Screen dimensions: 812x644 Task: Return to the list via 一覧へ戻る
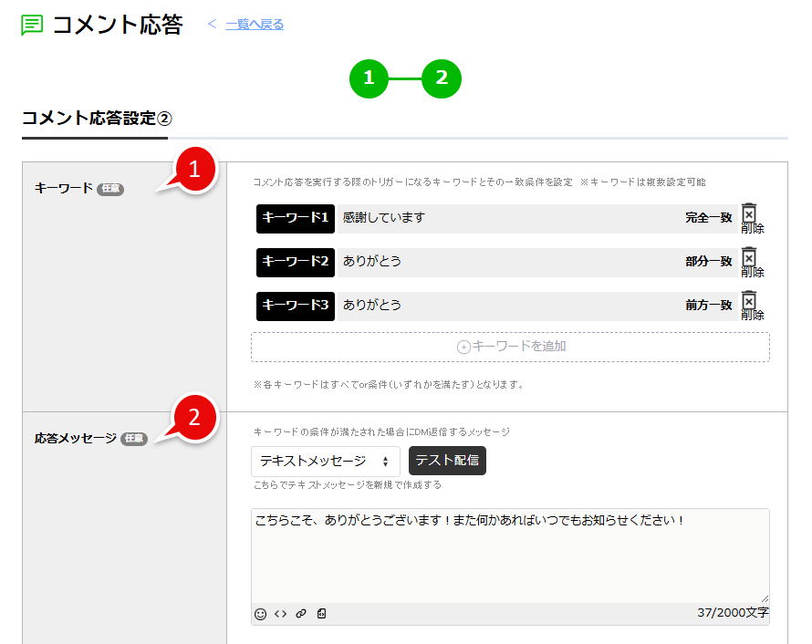[x=254, y=25]
